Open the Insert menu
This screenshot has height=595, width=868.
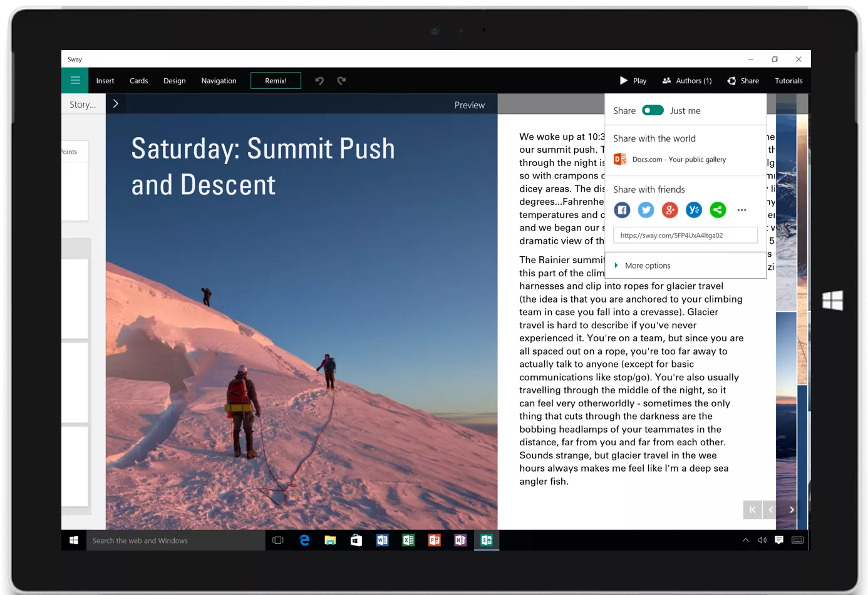pos(105,81)
